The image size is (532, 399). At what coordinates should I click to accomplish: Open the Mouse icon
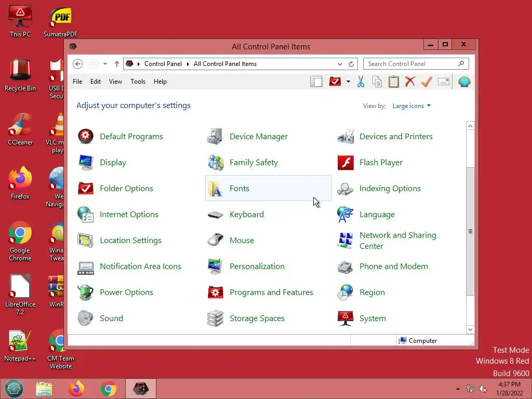tap(216, 240)
